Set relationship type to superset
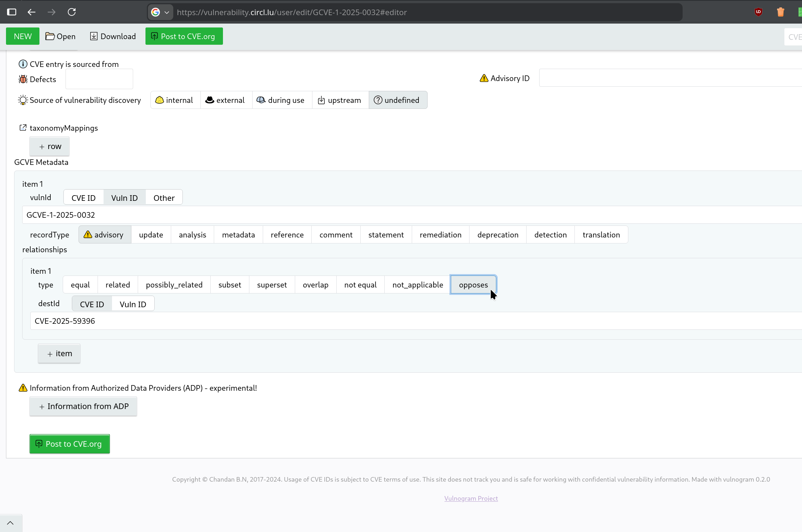Screen dimensions: 802x532 coord(272,285)
